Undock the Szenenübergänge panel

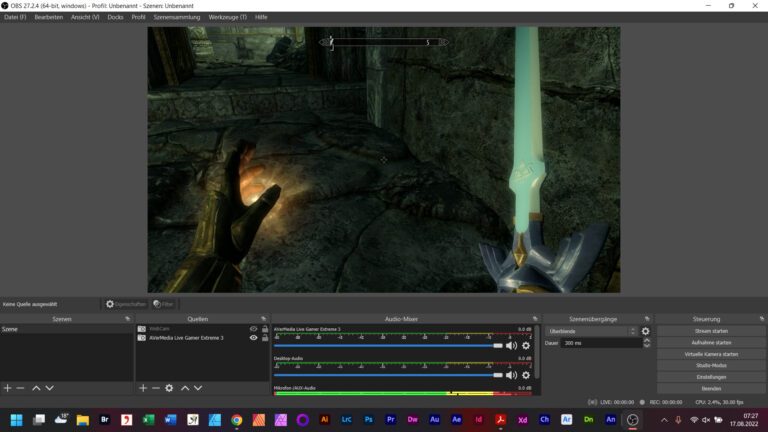[647, 319]
